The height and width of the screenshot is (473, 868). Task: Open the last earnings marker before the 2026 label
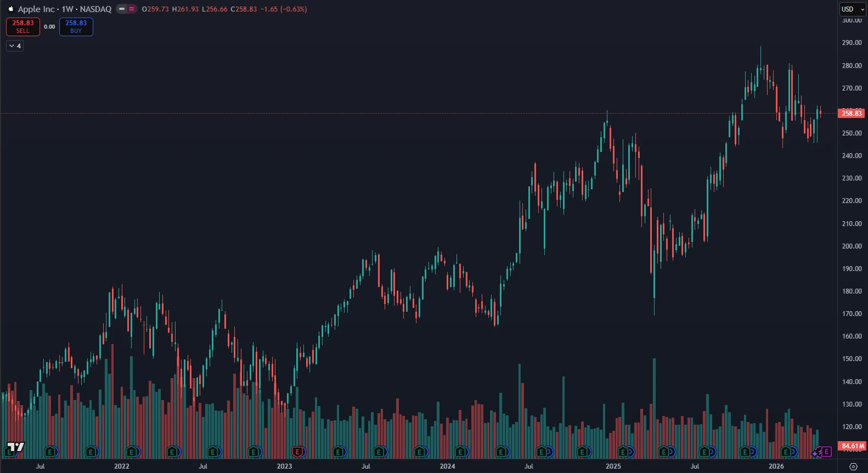coord(745,452)
